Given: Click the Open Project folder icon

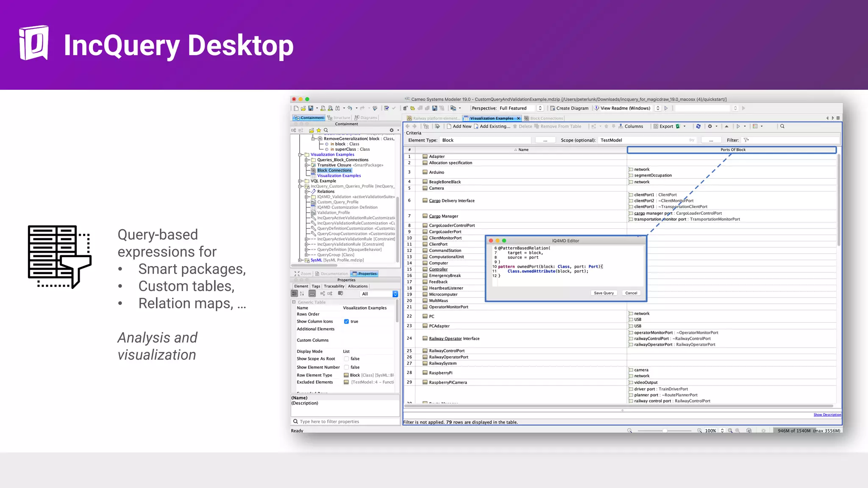Looking at the screenshot, I should 303,108.
